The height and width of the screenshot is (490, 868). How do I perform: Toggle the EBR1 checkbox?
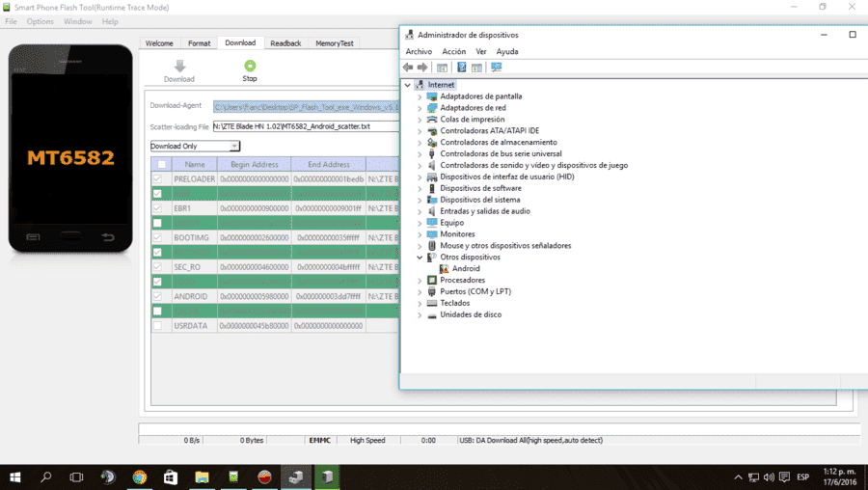(158, 208)
